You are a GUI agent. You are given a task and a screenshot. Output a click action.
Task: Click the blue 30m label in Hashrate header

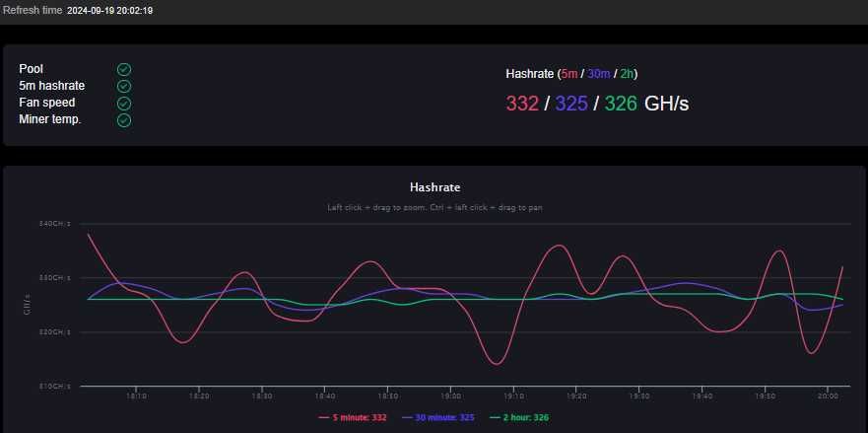point(599,74)
